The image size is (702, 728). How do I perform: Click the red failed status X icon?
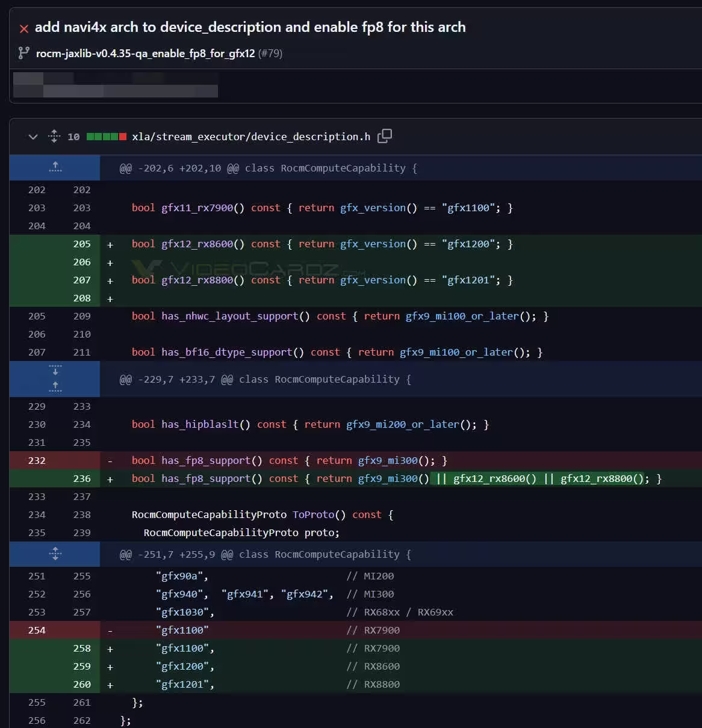(24, 29)
